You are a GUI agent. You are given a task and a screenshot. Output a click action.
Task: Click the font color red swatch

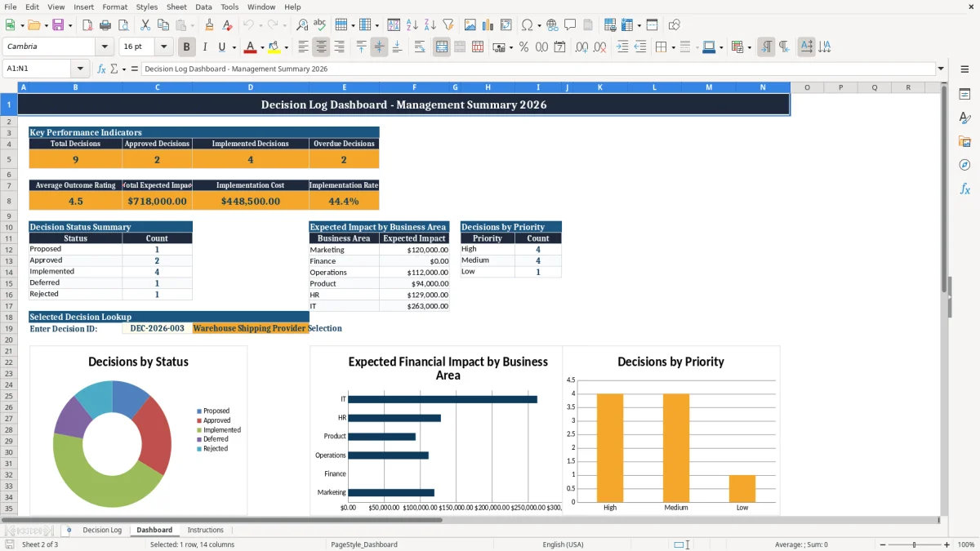coord(250,47)
